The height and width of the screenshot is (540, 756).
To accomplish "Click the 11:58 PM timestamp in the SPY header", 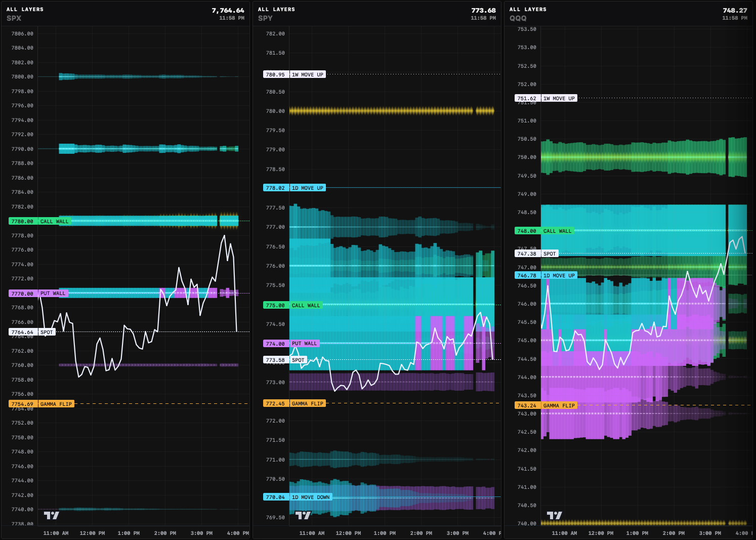I will [x=483, y=18].
